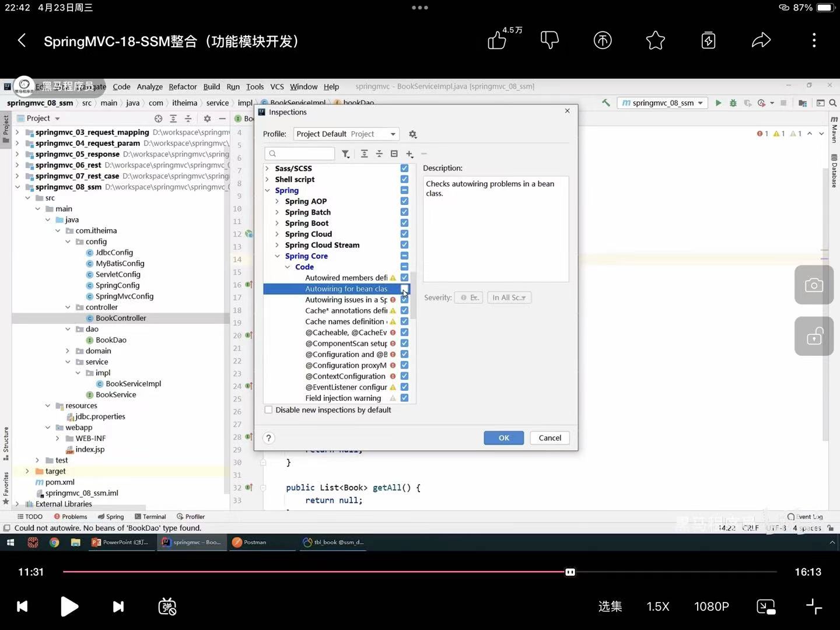Open the episode list 选集
The width and height of the screenshot is (840, 630).
[x=610, y=607]
